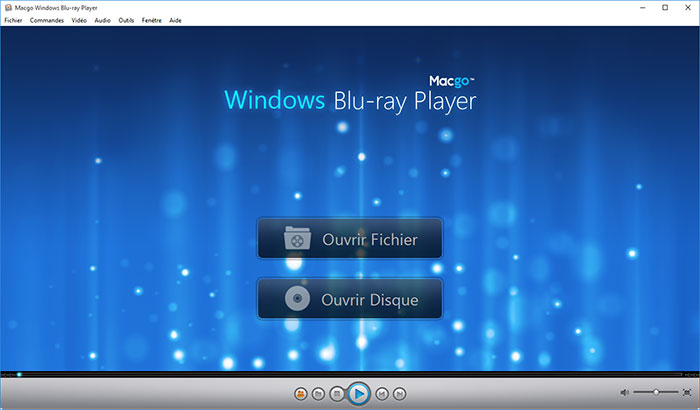Stop playback with the stop button

337,394
